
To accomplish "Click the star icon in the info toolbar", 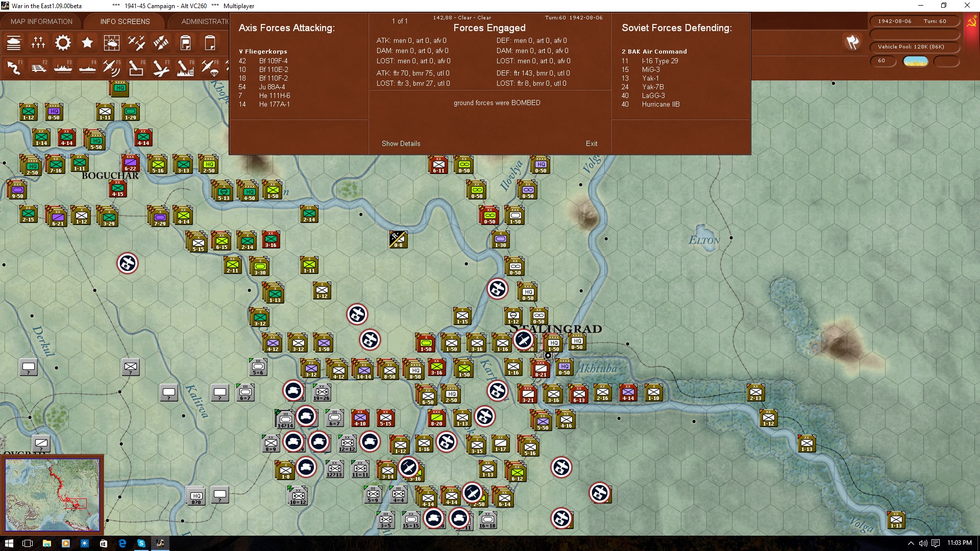I will 87,43.
